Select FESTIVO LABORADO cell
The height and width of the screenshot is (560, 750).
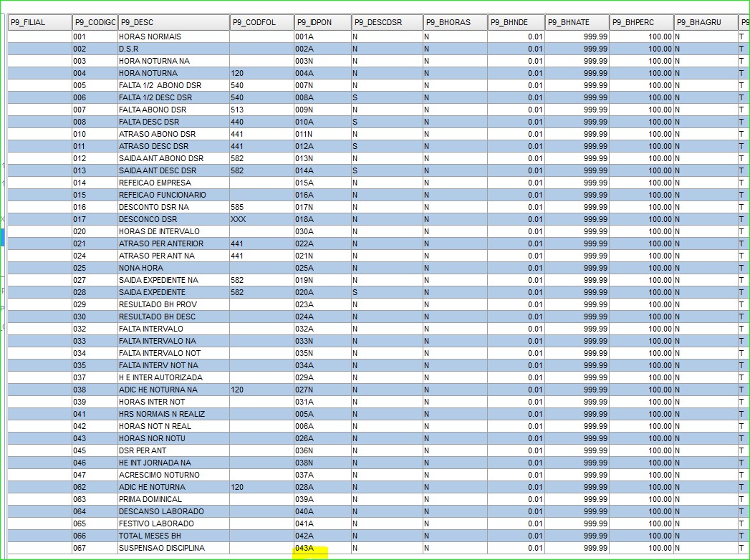[173, 524]
